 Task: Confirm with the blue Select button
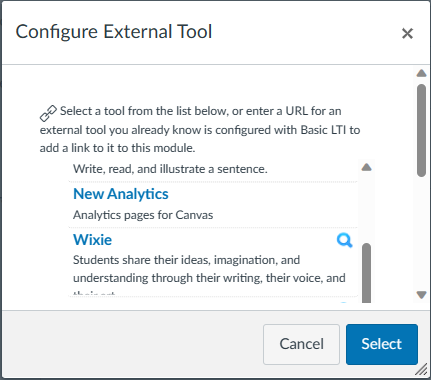pos(382,344)
